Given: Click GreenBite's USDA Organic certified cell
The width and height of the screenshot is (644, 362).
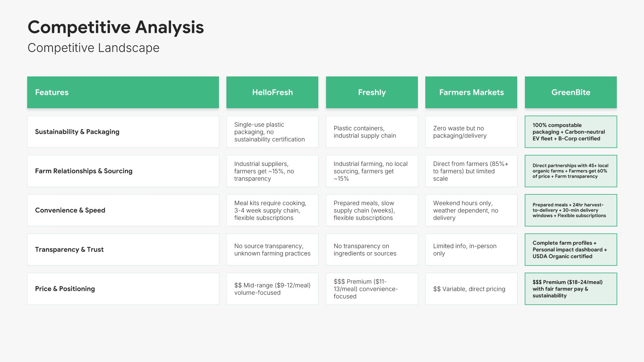Looking at the screenshot, I should [x=571, y=249].
